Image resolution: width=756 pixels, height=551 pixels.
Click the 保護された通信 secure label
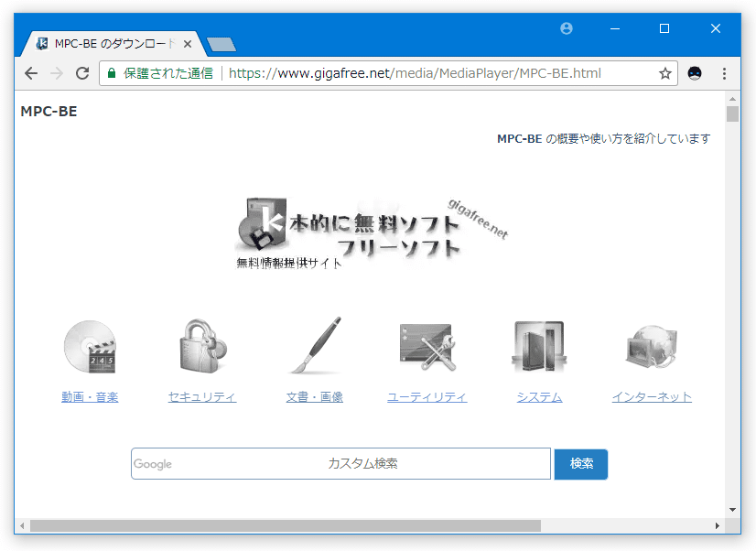(x=168, y=73)
